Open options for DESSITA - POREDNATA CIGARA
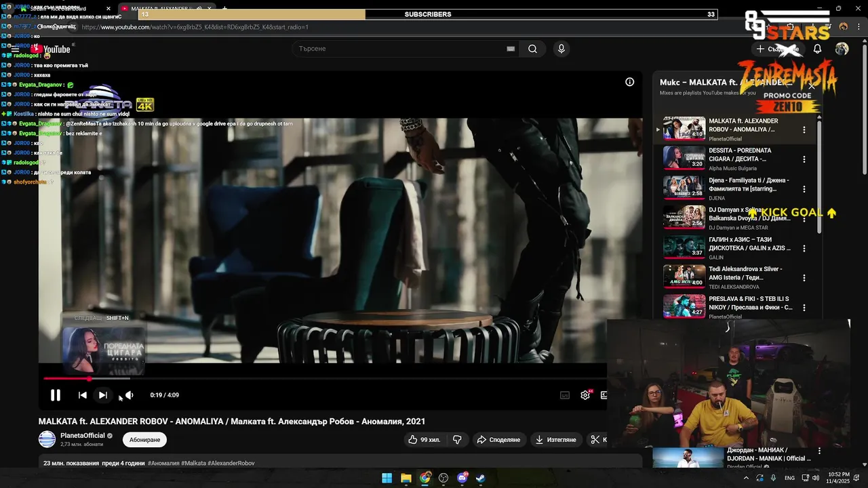 pos(804,159)
